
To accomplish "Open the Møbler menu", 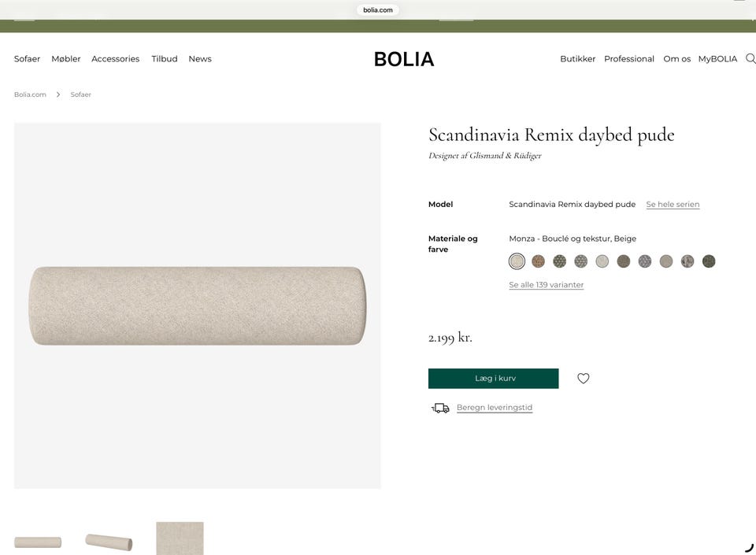I will pos(66,59).
